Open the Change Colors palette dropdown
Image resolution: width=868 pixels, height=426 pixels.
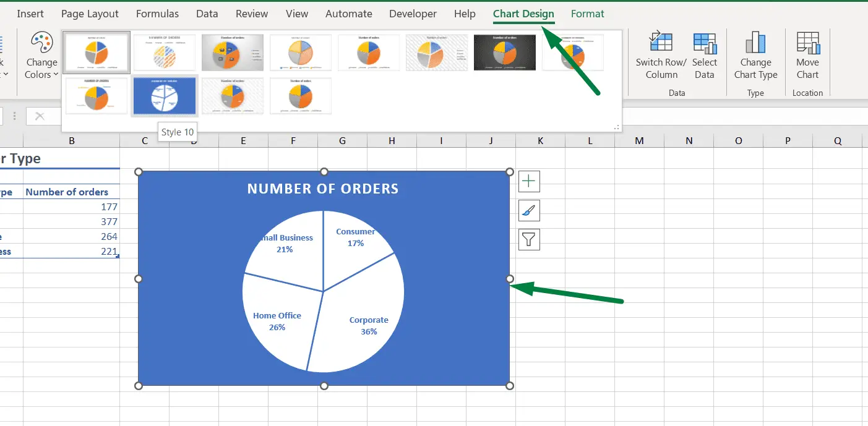[x=42, y=57]
